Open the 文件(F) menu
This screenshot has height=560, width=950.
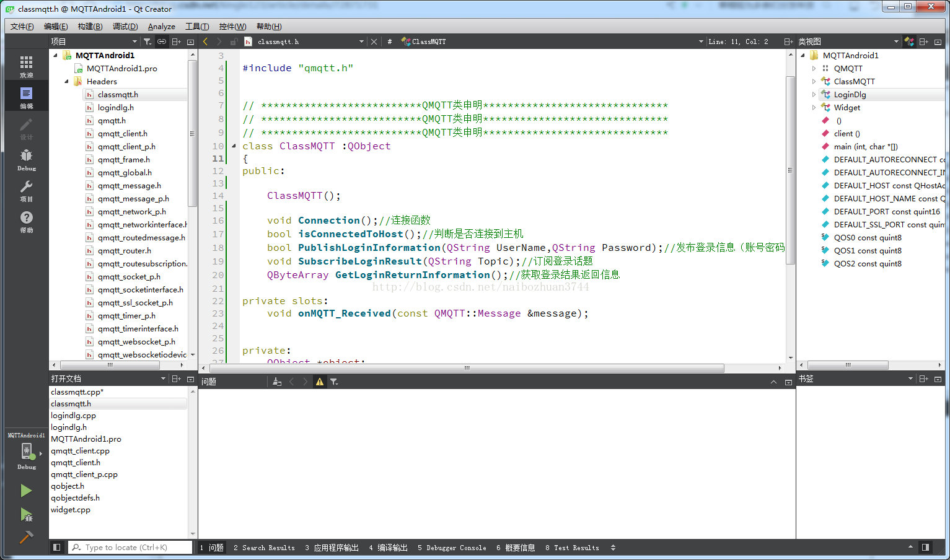22,26
